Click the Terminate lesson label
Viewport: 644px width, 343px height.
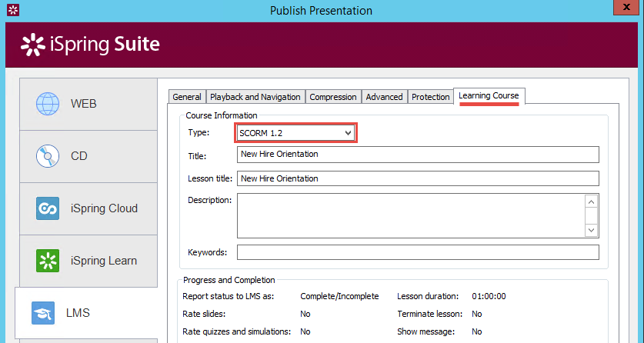[430, 314]
